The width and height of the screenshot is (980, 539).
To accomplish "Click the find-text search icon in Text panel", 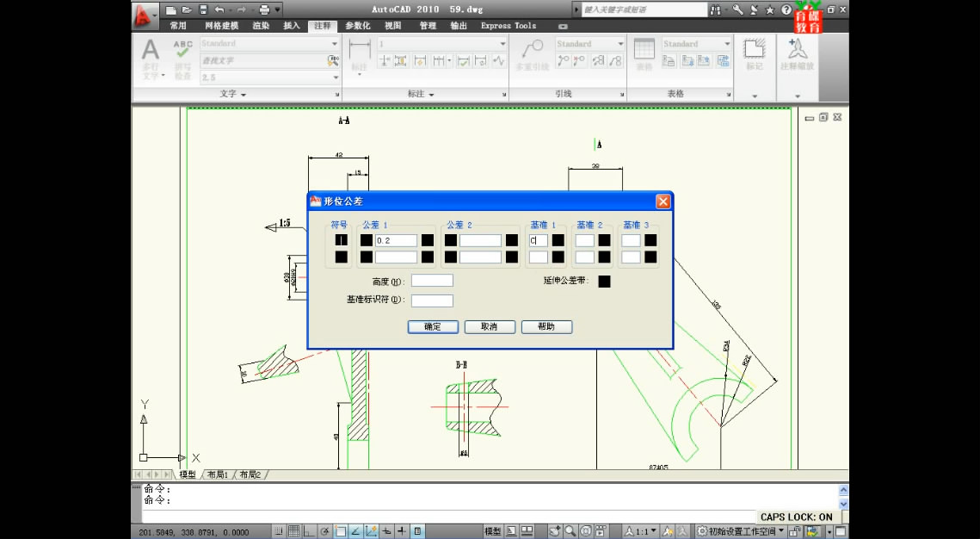I will (332, 60).
